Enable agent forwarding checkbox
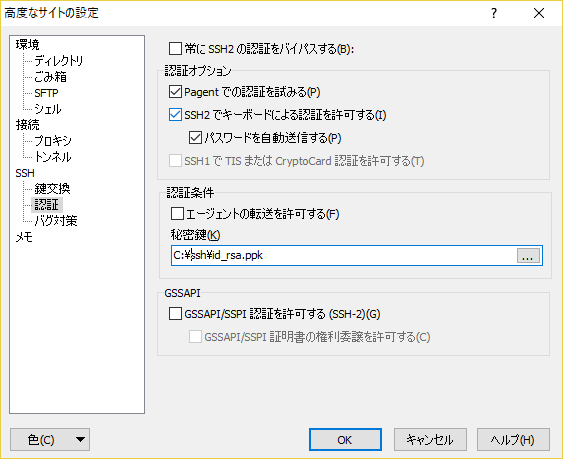563x459 pixels. click(x=177, y=214)
